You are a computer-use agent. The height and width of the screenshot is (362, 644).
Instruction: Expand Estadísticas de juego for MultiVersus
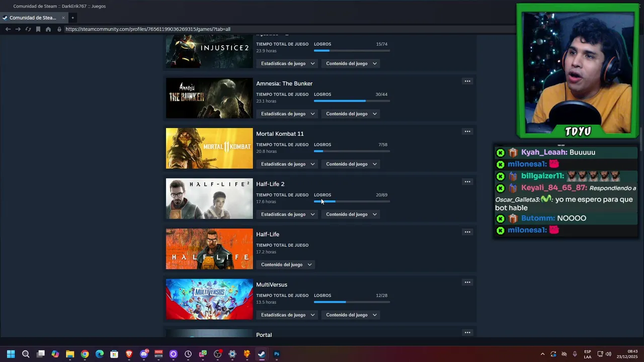point(287,315)
